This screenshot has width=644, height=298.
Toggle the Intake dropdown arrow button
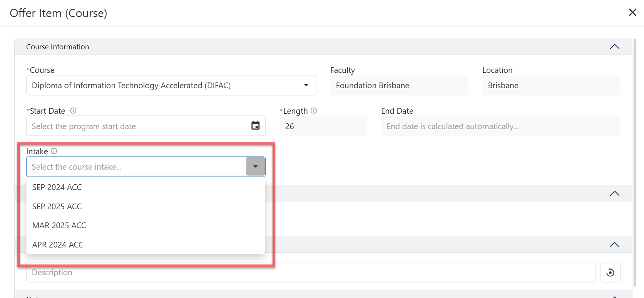click(x=256, y=167)
